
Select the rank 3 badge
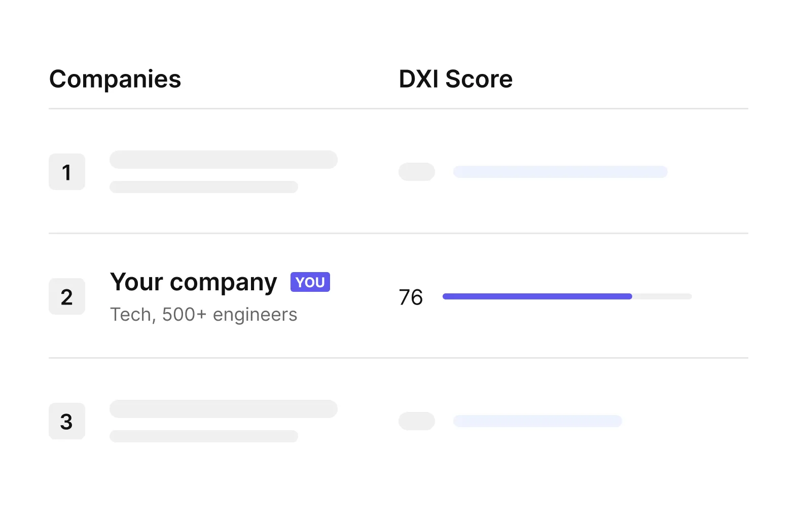(67, 421)
